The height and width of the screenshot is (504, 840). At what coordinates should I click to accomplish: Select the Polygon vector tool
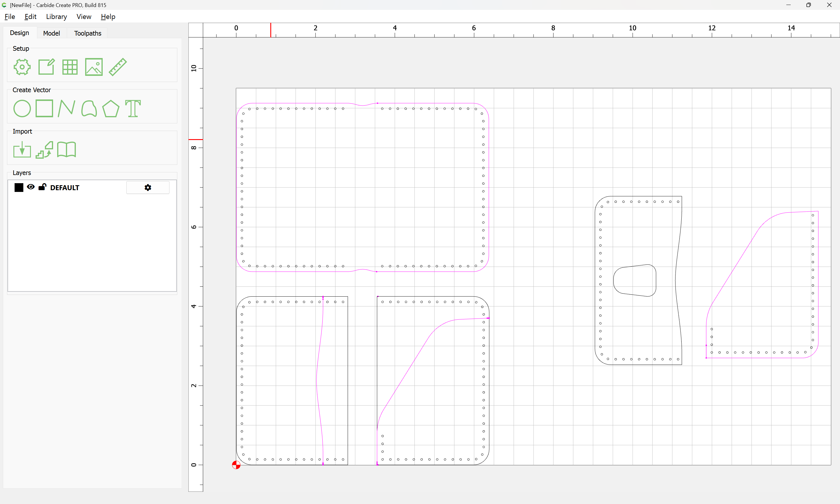(111, 109)
